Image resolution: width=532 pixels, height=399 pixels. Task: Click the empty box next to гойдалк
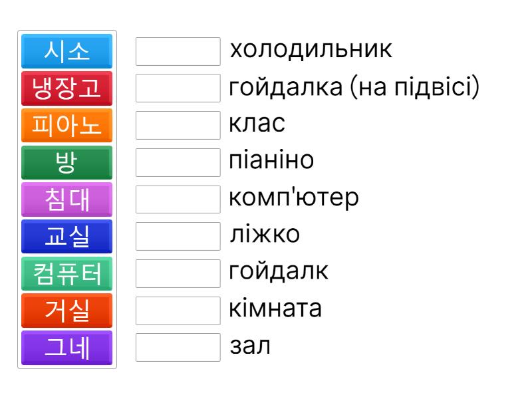point(178,274)
